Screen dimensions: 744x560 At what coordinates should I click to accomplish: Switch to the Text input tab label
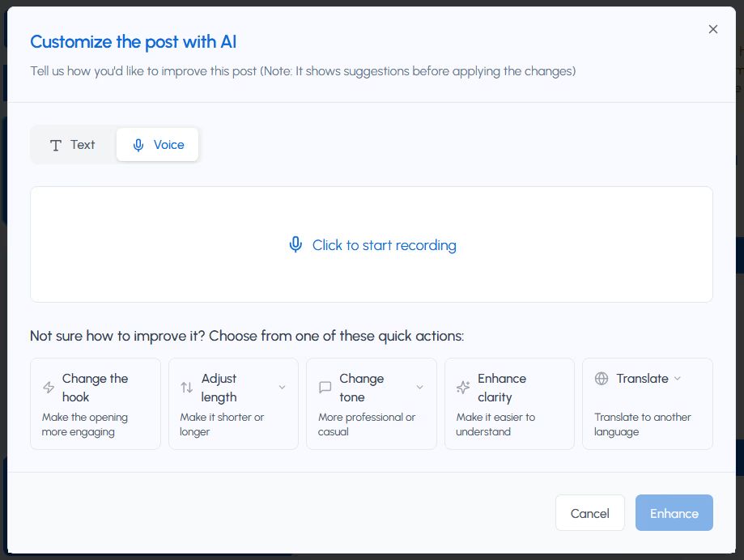[83, 145]
